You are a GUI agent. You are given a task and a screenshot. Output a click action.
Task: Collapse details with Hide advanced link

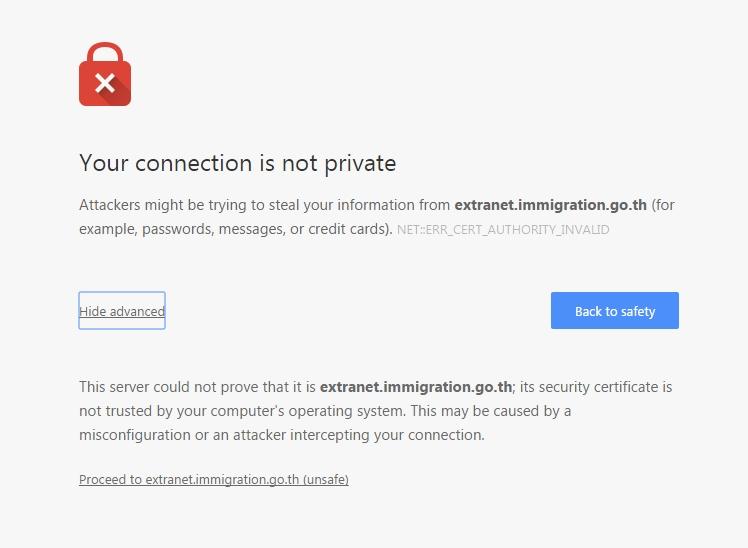tap(122, 311)
